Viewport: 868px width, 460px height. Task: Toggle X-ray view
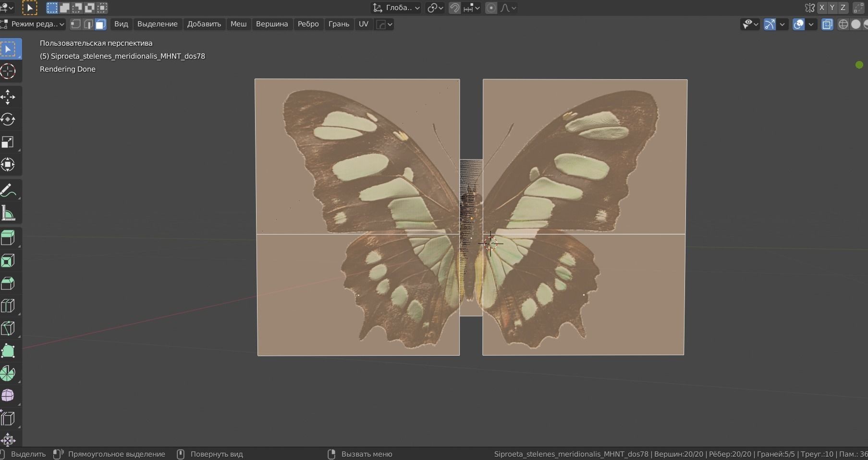(x=827, y=24)
